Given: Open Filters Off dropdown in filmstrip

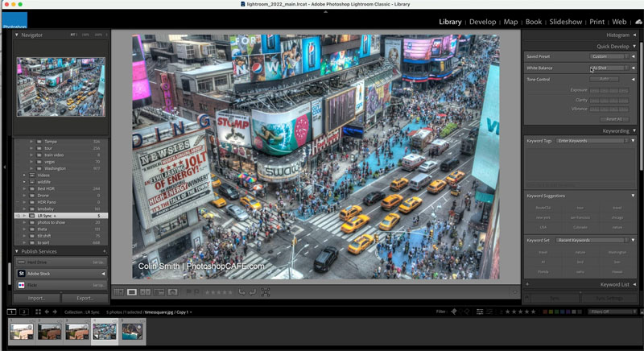Looking at the screenshot, I should pyautogui.click(x=612, y=312).
